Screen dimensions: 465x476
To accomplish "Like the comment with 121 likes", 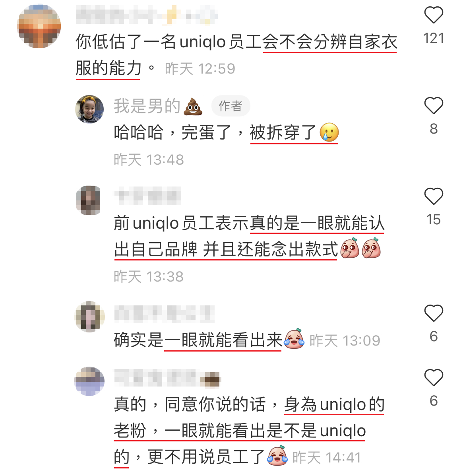I will coord(434,14).
